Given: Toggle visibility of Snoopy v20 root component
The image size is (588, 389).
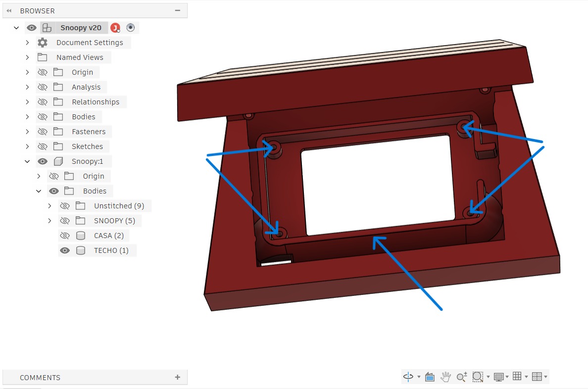Looking at the screenshot, I should pyautogui.click(x=32, y=28).
